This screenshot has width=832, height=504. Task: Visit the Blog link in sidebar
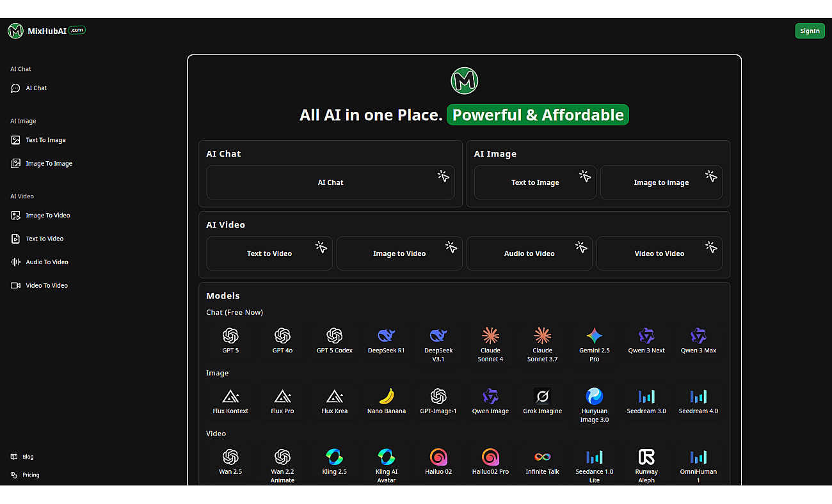click(28, 457)
